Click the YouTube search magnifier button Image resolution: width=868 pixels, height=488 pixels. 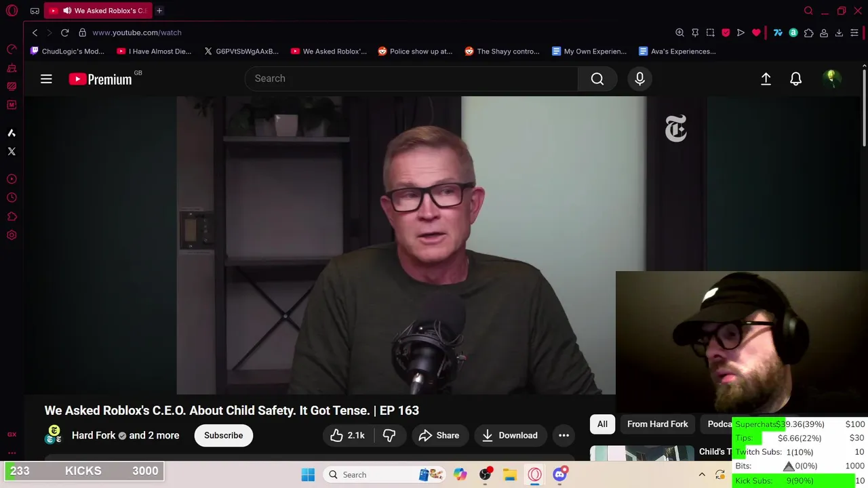point(597,79)
